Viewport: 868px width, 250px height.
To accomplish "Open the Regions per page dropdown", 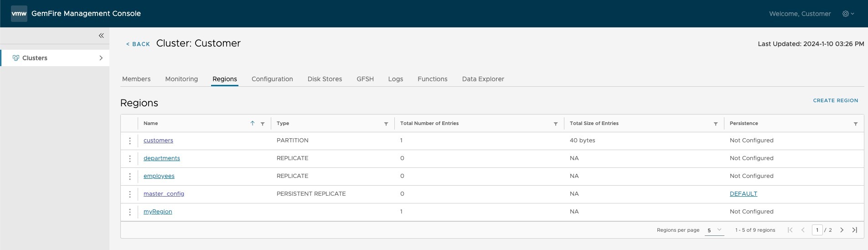I will [714, 230].
